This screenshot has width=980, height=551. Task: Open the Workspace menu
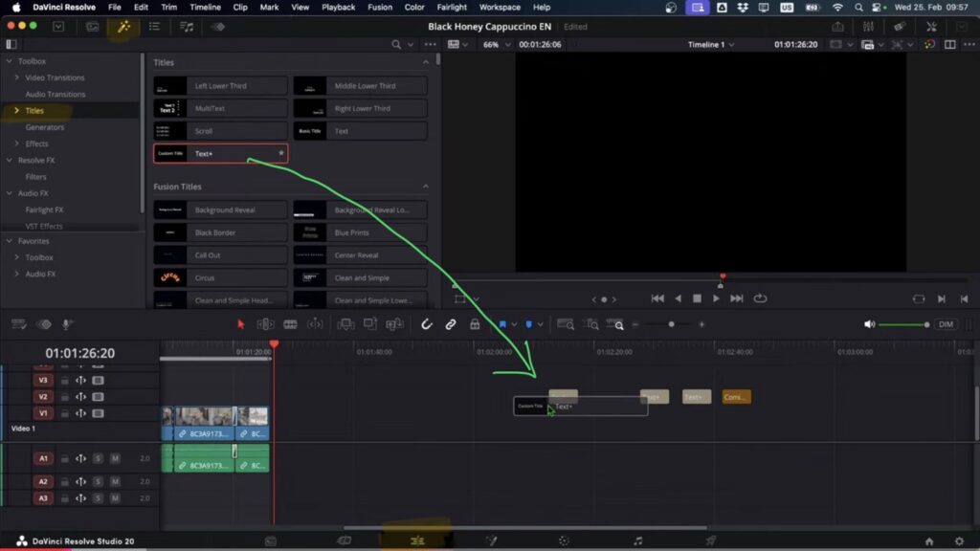(x=500, y=7)
